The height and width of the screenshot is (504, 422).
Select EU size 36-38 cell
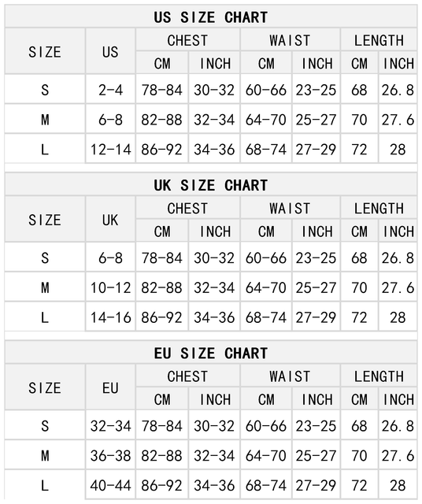coord(110,456)
